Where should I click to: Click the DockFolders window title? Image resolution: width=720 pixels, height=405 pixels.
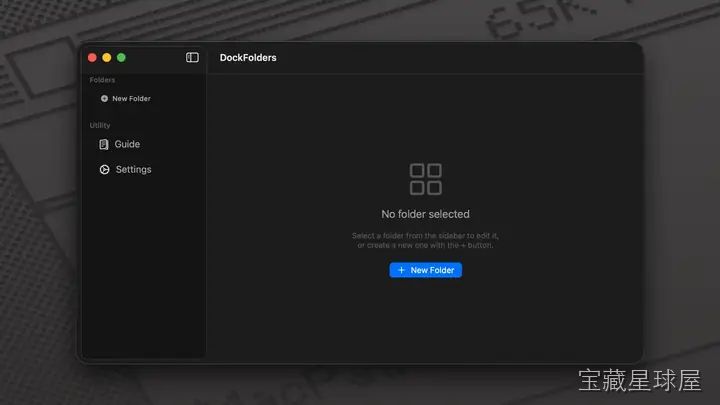point(248,57)
